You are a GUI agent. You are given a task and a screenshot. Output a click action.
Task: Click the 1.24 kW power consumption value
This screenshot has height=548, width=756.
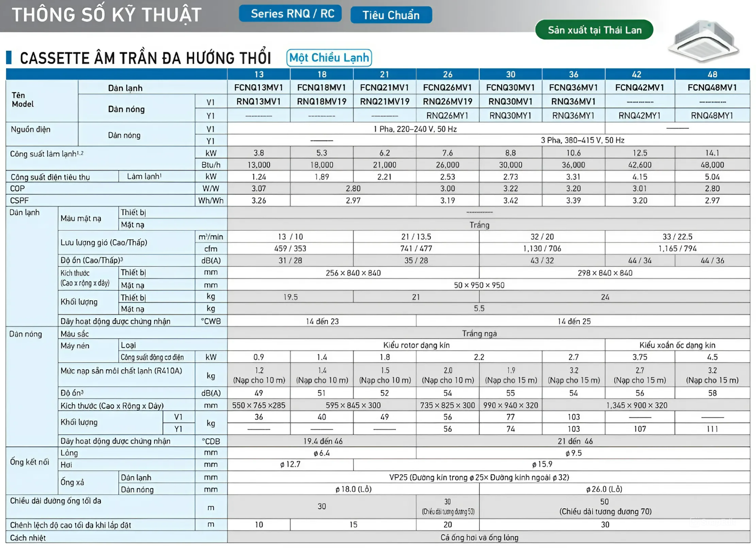pos(259,177)
